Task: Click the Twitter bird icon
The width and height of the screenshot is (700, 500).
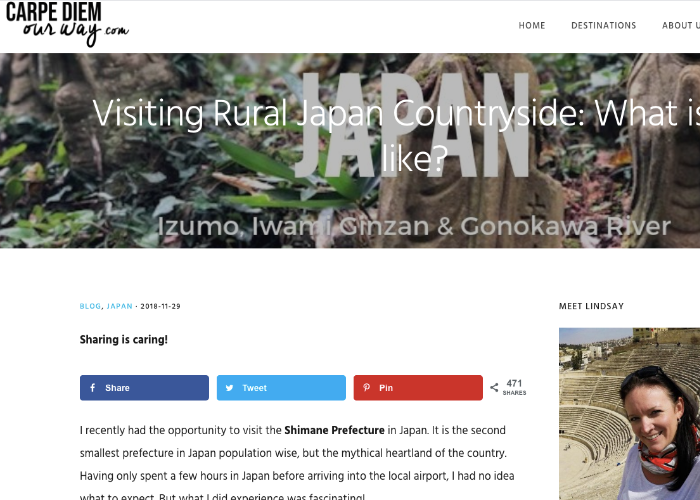Action: pos(229,388)
